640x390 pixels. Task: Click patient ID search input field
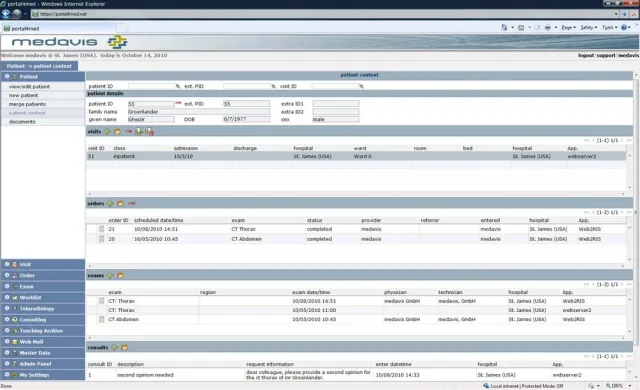click(151, 86)
